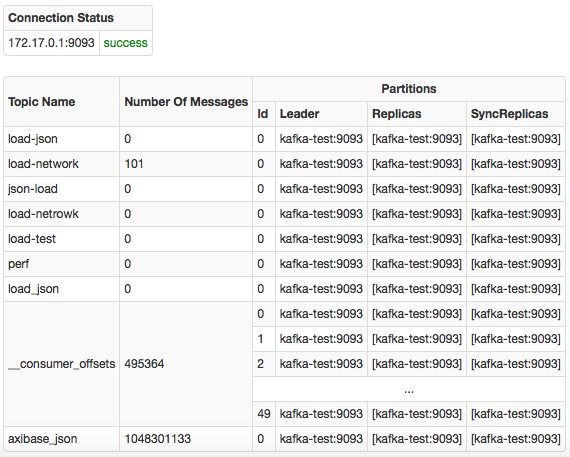Screen dimensions: 570x457
Task: Click the 'SyncReplicas' column header
Action: point(516,114)
